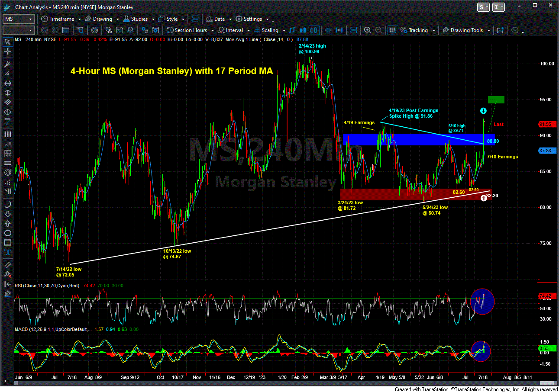Open the Timeframe menu
This screenshot has height=392, width=559.
[x=58, y=19]
